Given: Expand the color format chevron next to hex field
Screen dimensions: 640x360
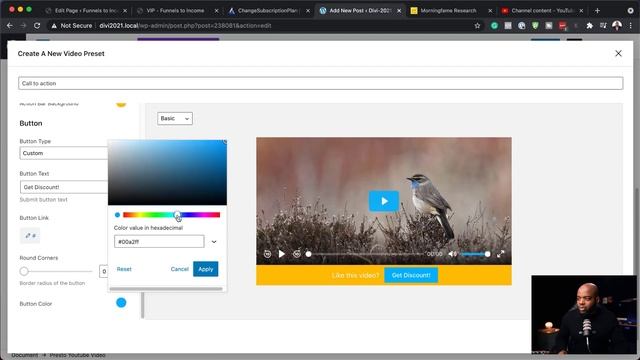Looking at the screenshot, I should pos(214,242).
